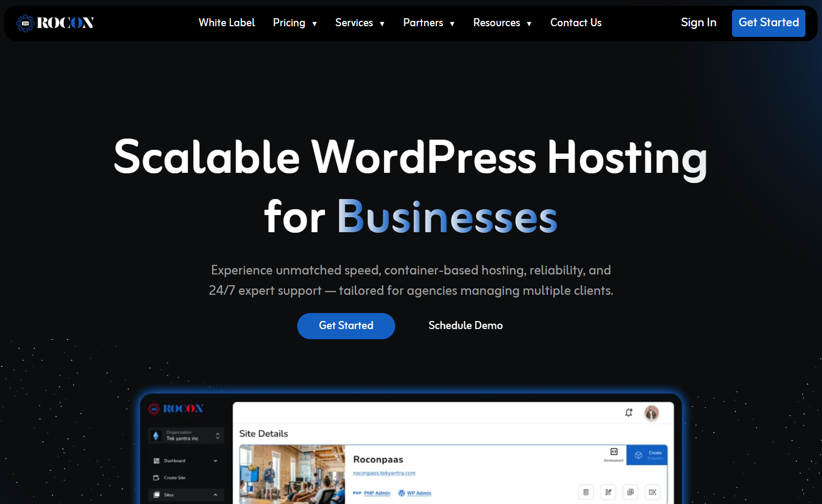822x504 pixels.
Task: Click the 'Site Details' heading
Action: (x=263, y=434)
